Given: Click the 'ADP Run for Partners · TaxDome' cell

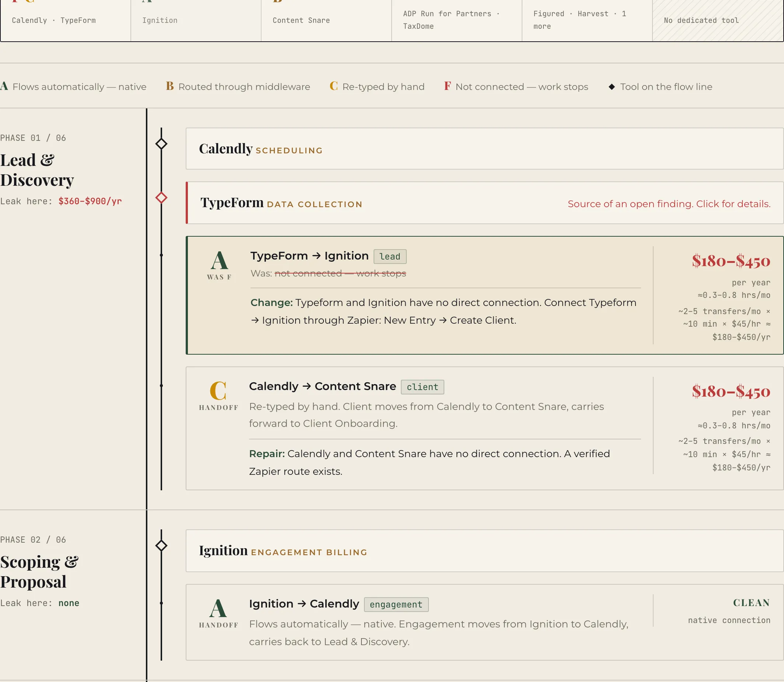Looking at the screenshot, I should click(457, 21).
